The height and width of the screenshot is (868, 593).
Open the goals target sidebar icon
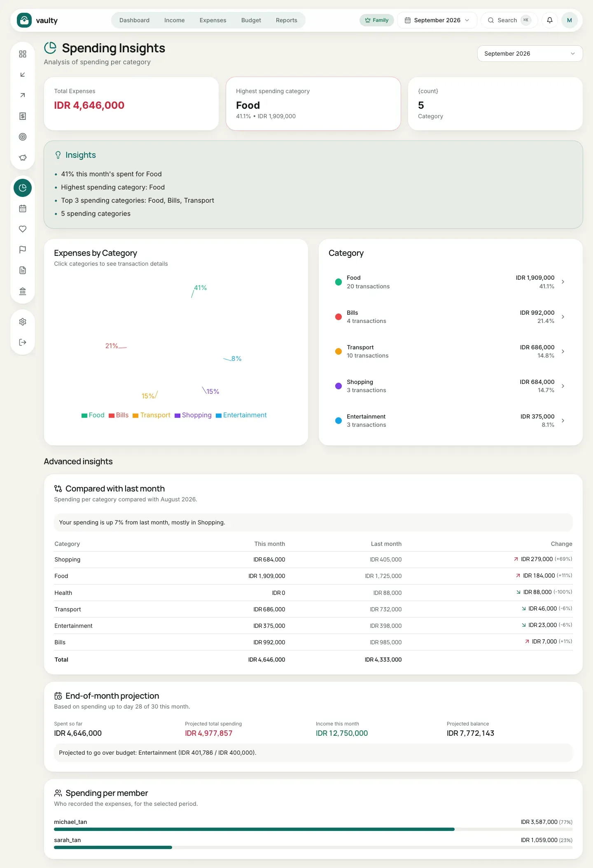(x=23, y=137)
